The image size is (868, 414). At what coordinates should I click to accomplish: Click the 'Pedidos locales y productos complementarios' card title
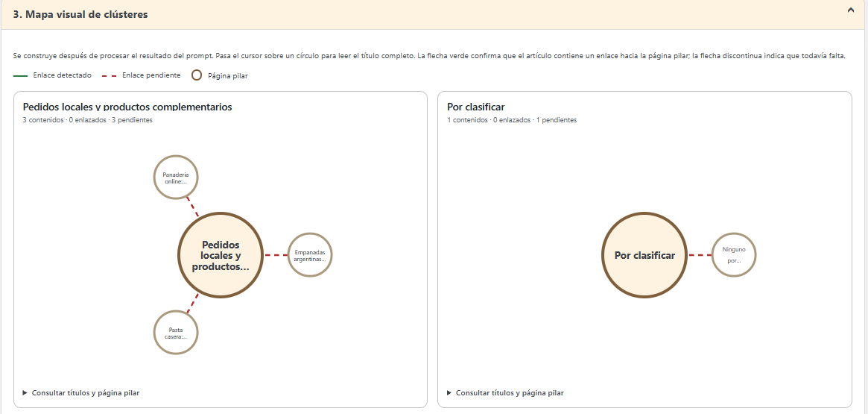tap(127, 107)
